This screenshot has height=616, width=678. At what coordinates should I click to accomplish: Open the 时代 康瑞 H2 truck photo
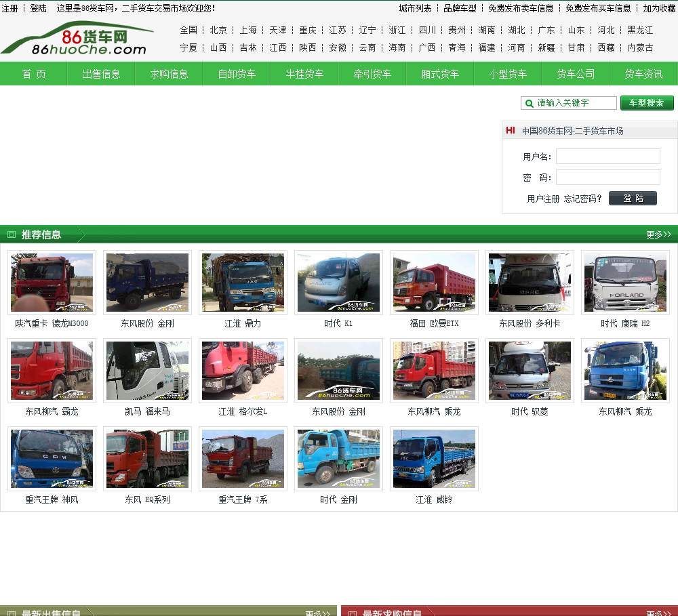coord(625,283)
